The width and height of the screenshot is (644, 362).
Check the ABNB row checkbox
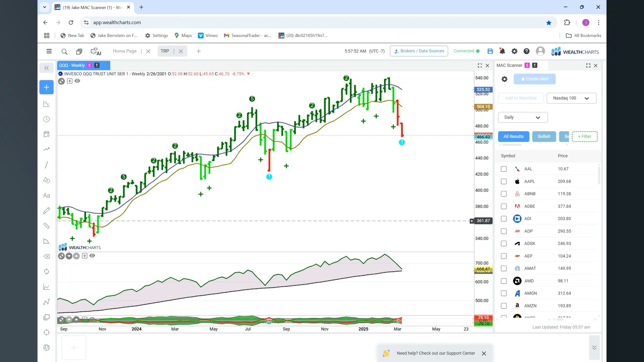tap(504, 194)
